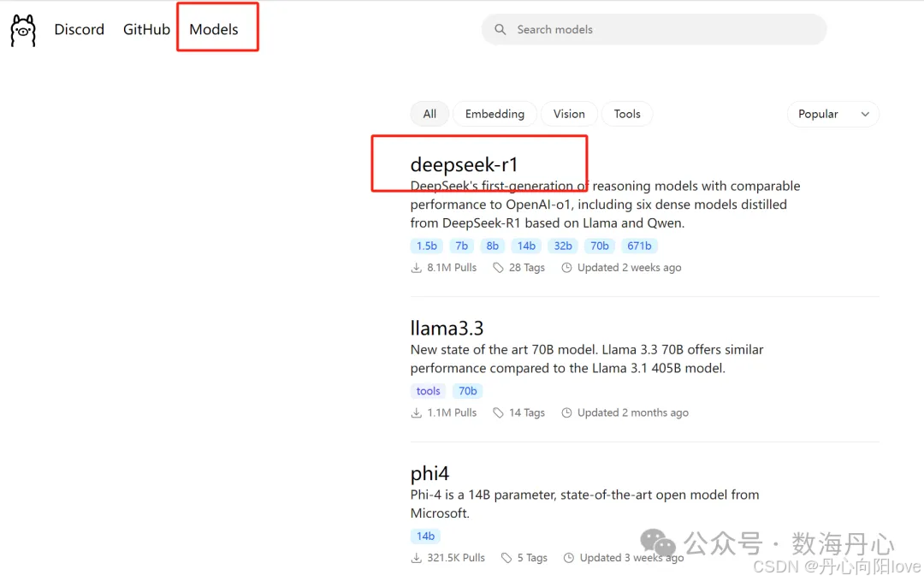
Task: Select the 70b tag of deepseek-r1
Action: 599,246
